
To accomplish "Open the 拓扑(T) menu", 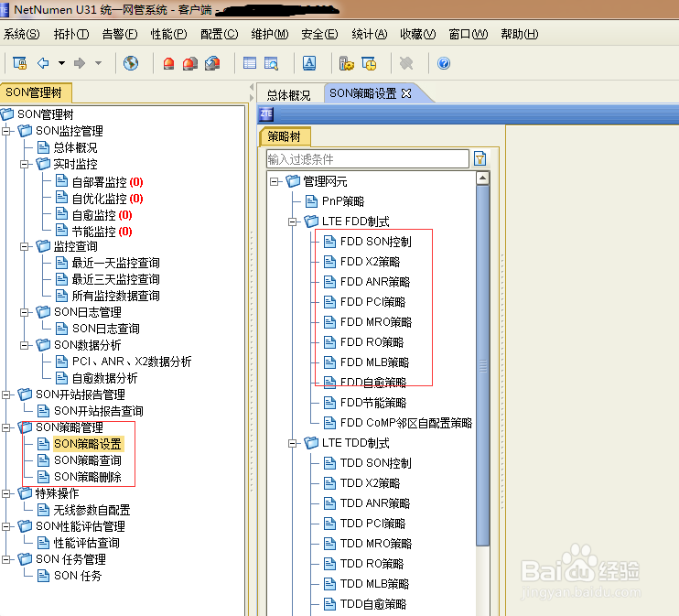I will coord(71,34).
